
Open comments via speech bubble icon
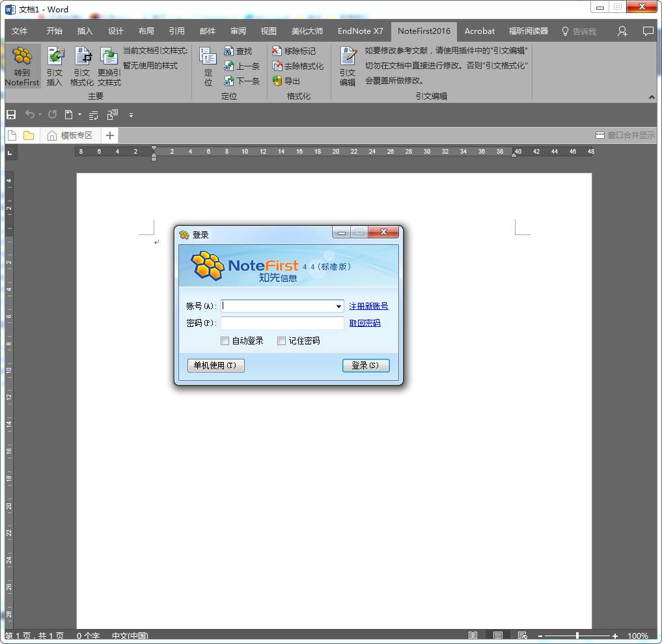point(648,31)
